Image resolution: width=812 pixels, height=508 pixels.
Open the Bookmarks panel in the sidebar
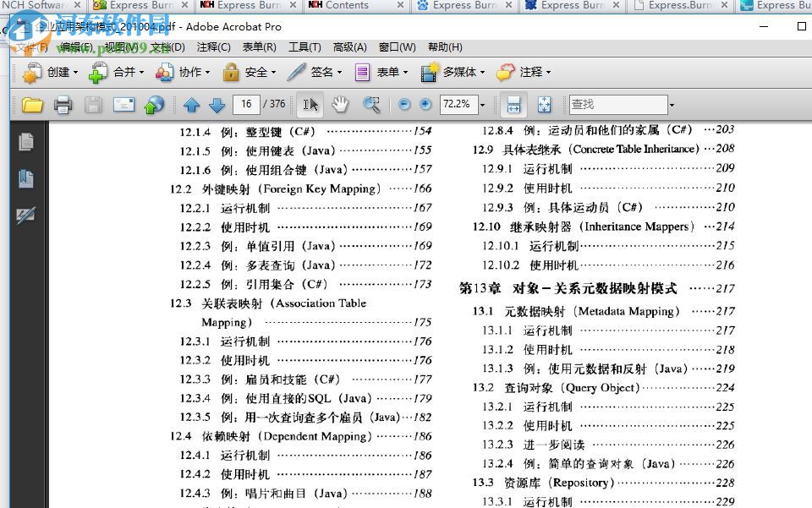26,178
